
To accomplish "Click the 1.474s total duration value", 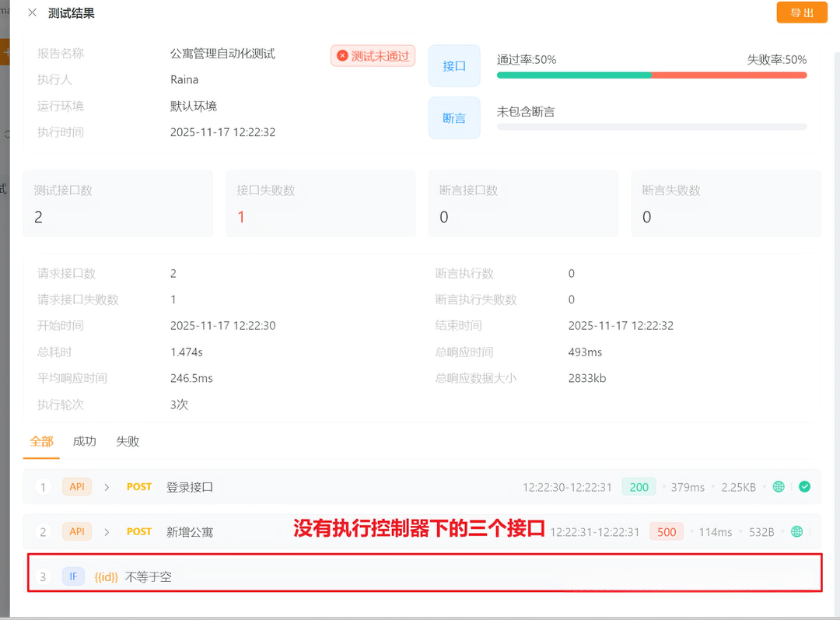I will 187,352.
